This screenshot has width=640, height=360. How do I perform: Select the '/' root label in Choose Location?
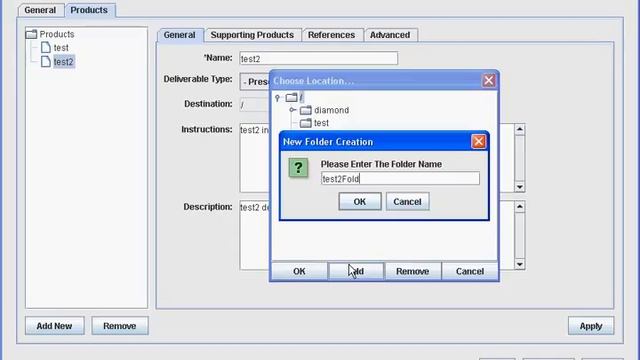pos(301,98)
